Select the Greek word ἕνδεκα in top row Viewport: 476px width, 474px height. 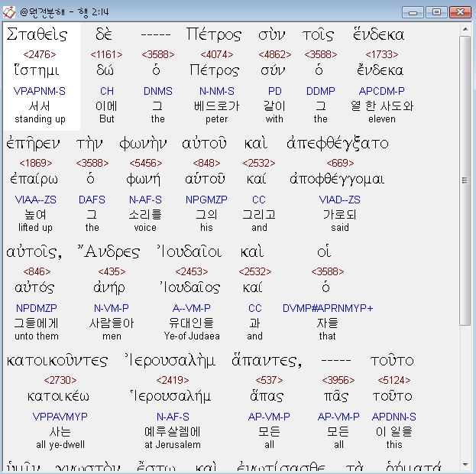378,34
